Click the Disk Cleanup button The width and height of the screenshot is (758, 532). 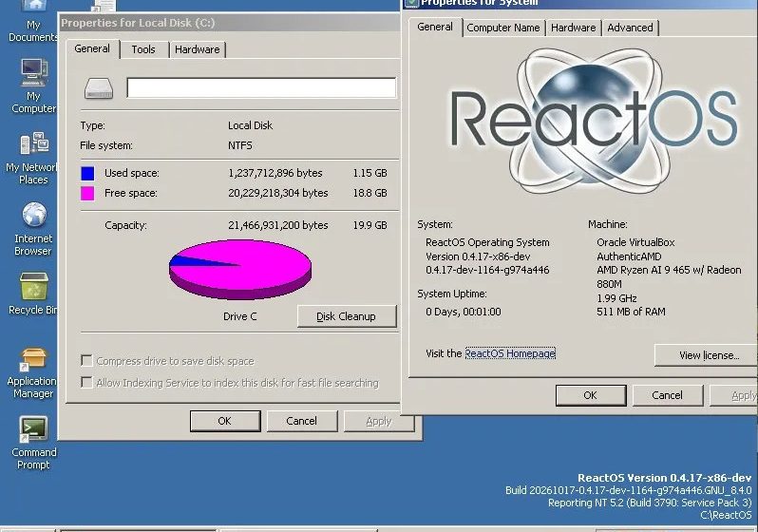[x=347, y=316]
